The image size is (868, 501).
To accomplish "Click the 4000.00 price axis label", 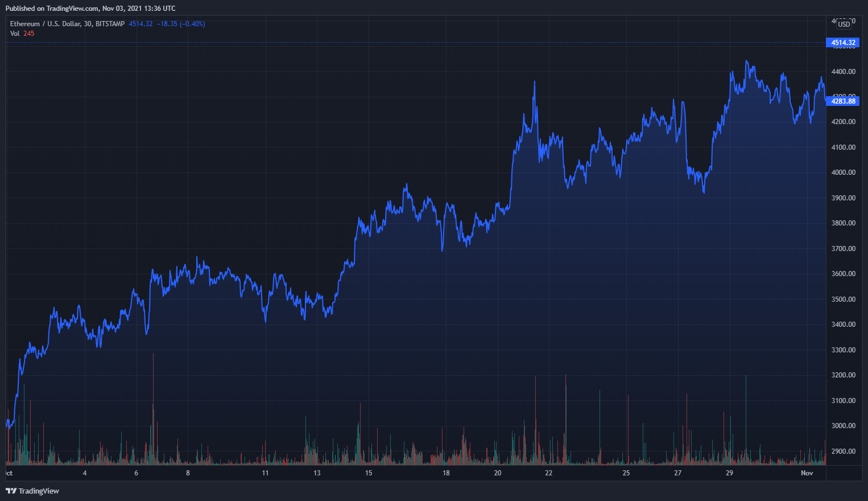I will [x=844, y=173].
